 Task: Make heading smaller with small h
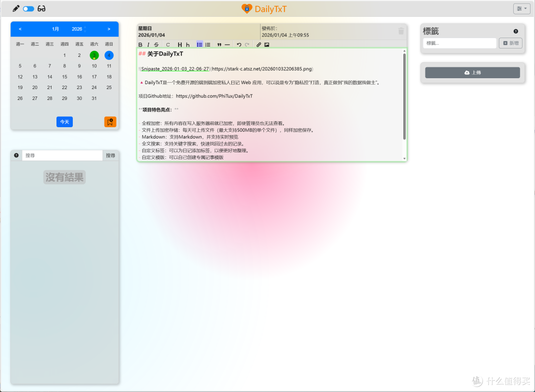point(188,45)
